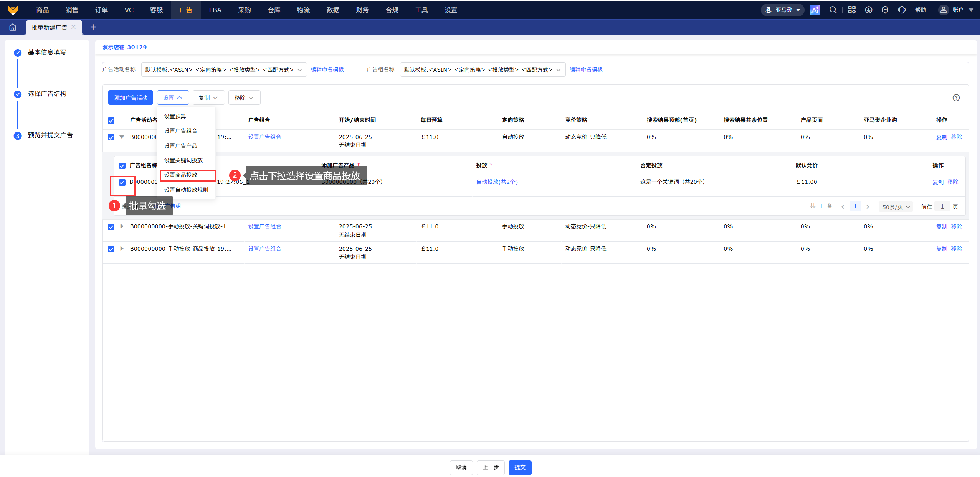
Task: Uncheck the 手动投放-商品投放 campaign checkbox
Action: [x=111, y=249]
